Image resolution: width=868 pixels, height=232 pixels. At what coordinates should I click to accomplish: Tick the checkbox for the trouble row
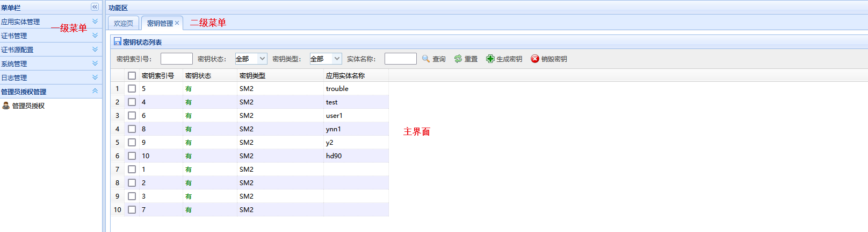pos(132,88)
